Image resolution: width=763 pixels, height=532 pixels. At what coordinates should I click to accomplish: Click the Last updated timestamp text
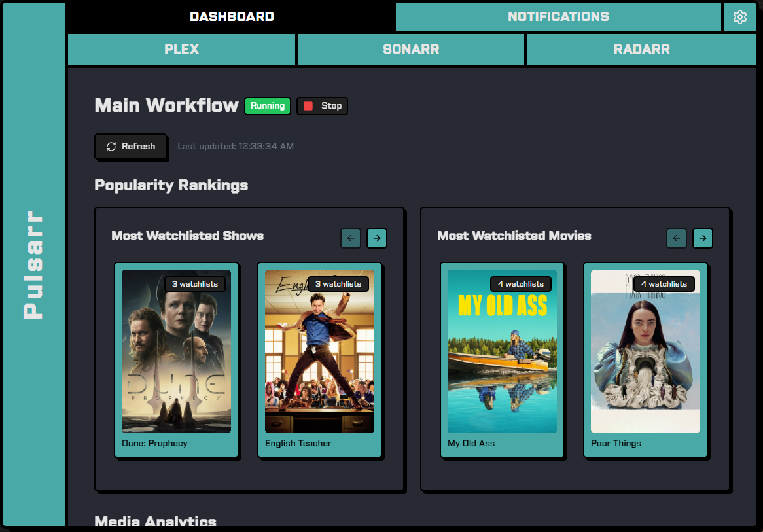point(236,146)
